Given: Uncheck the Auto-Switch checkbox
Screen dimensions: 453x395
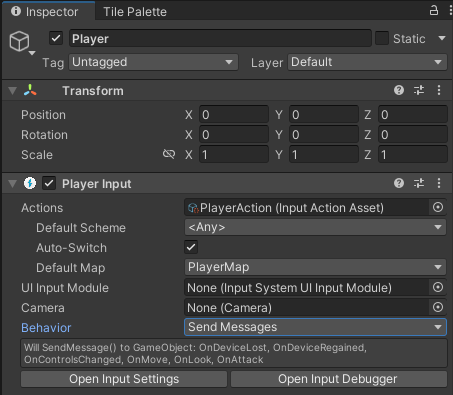Looking at the screenshot, I should pos(191,247).
